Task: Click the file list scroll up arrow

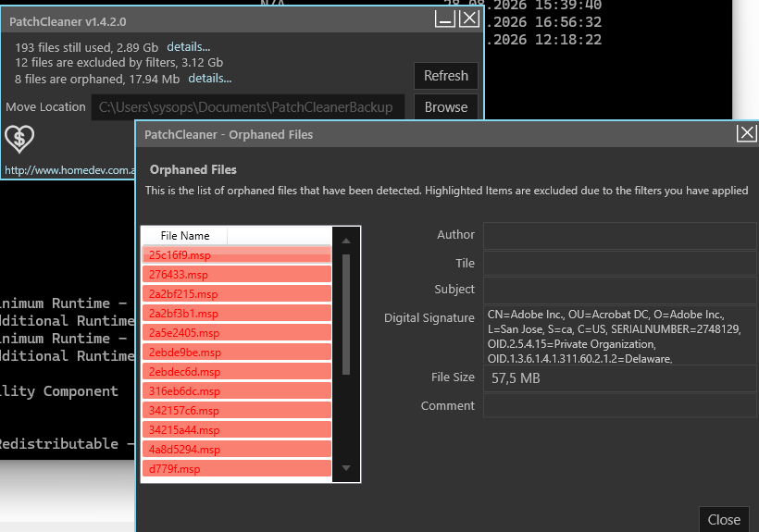Action: pyautogui.click(x=346, y=241)
